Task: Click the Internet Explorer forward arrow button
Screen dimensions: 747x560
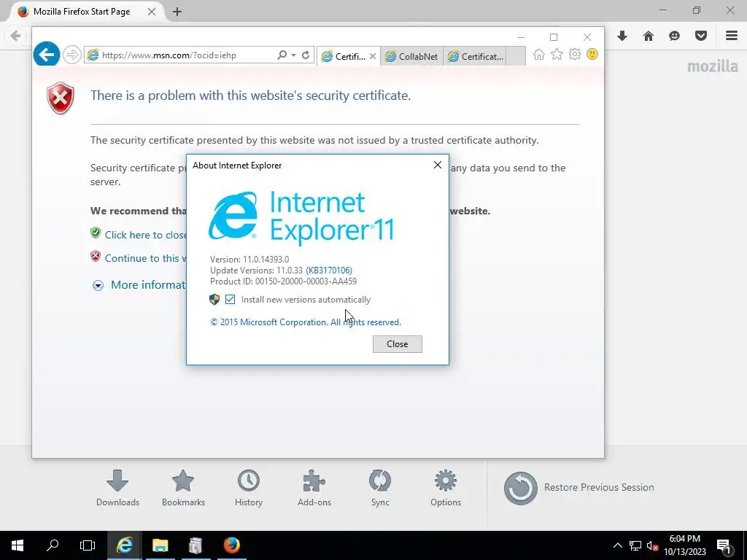Action: pos(72,55)
